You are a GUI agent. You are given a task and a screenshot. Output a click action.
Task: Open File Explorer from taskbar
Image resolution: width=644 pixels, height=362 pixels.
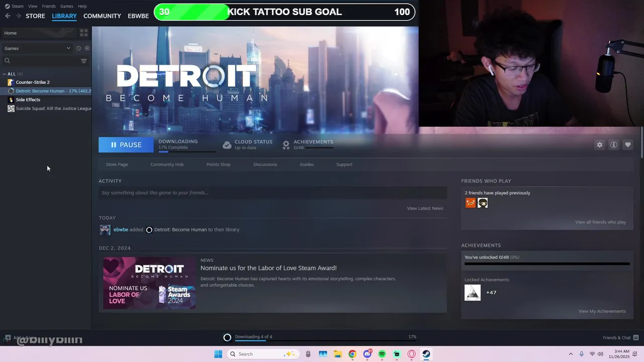(338, 354)
